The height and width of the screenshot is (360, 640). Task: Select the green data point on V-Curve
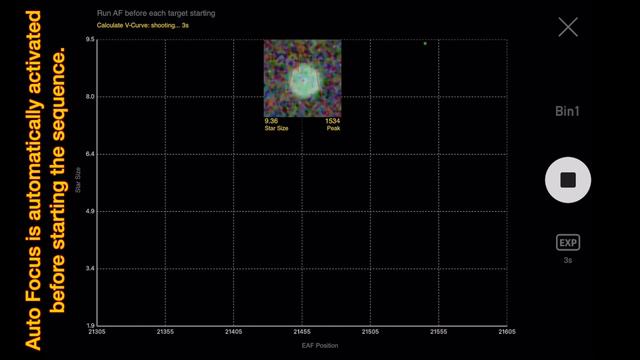425,43
